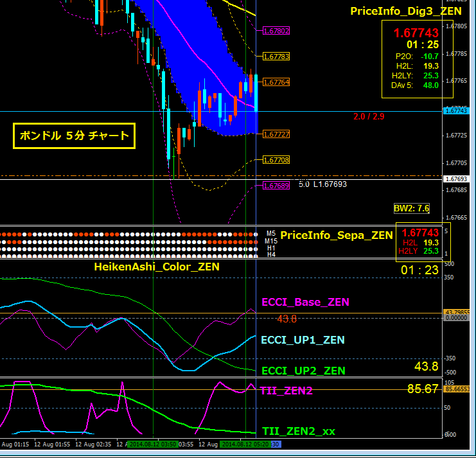476x458 pixels.
Task: Click the white 1.67693 price axis tag
Action: click(456, 179)
